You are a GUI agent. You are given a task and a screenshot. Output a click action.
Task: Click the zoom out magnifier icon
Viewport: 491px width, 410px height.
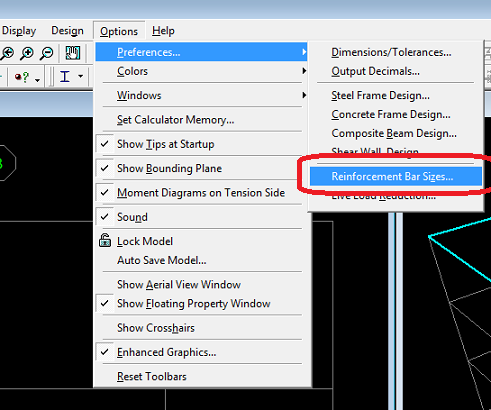(47, 53)
